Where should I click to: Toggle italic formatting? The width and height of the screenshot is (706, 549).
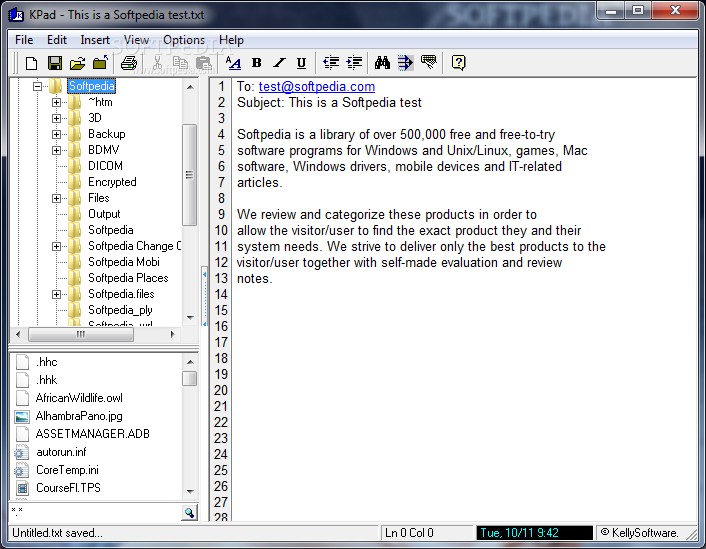[x=279, y=63]
